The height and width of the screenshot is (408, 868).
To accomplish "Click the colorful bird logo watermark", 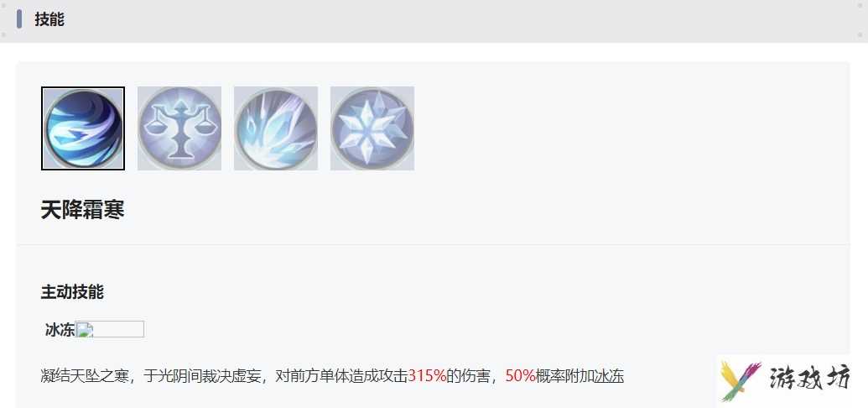I will point(741,381).
